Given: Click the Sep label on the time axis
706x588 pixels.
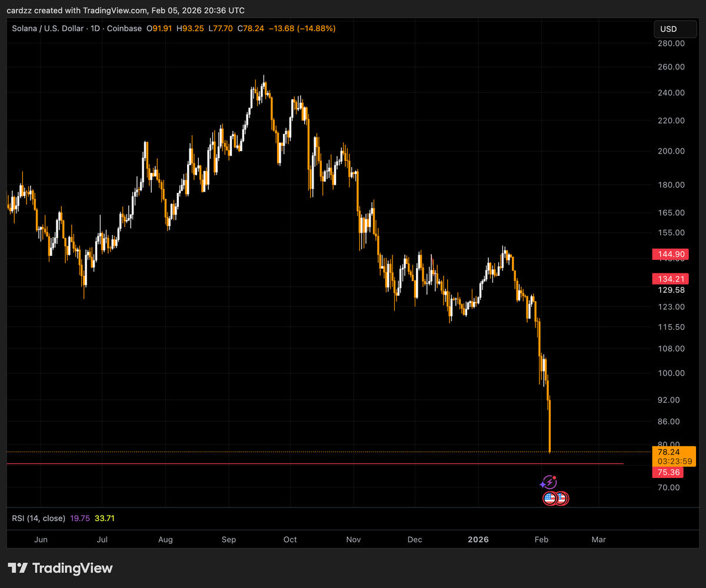Looking at the screenshot, I should pyautogui.click(x=228, y=540).
